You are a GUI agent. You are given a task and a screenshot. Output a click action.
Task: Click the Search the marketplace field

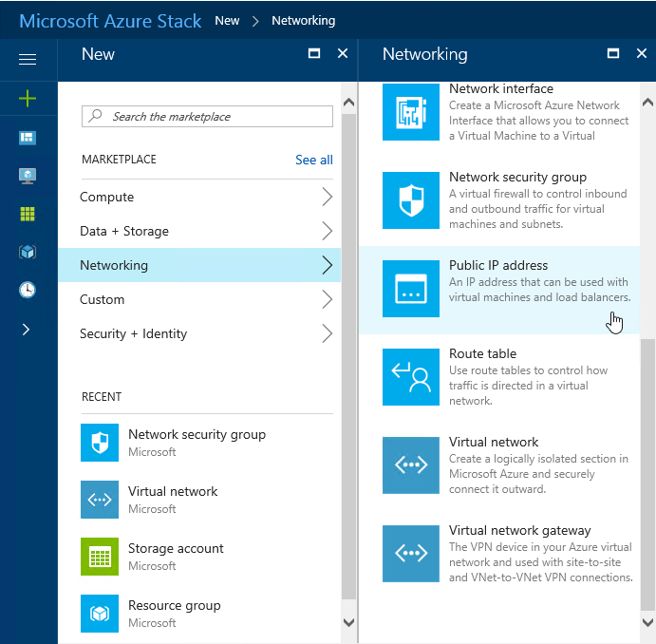(207, 116)
